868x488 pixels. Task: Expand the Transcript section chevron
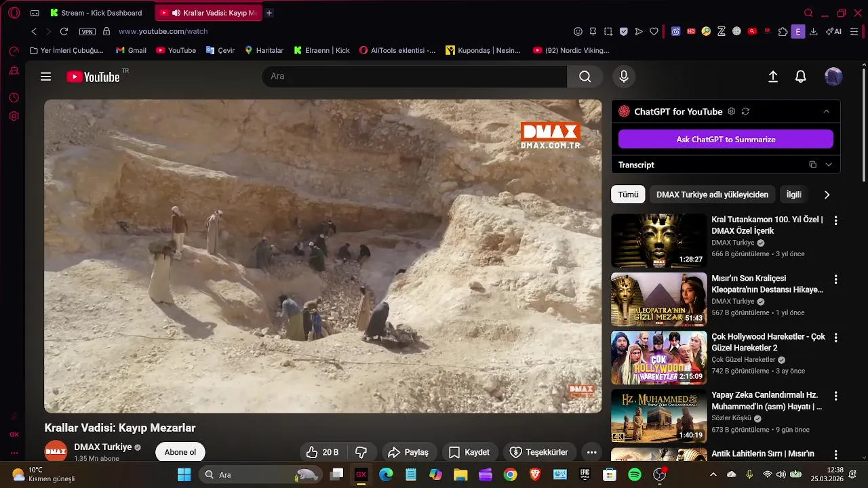828,165
